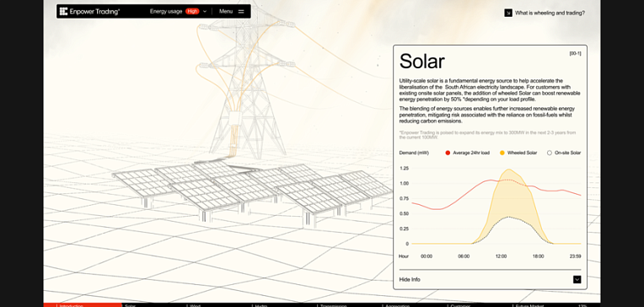Open the hamburger Menu icon
The width and height of the screenshot is (644, 307).
pos(241,12)
